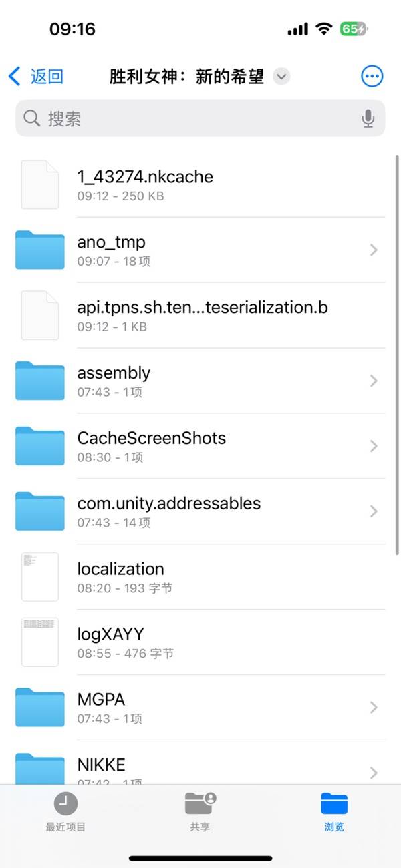Expand the 胜利女神：新的希望 title dropdown
Image resolution: width=401 pixels, height=868 pixels.
pyautogui.click(x=282, y=76)
